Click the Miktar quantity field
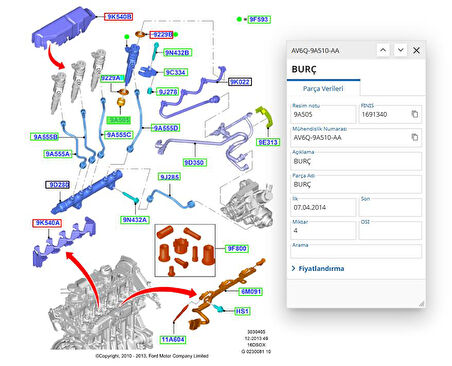Viewport: 452px width, 366px height. click(323, 230)
